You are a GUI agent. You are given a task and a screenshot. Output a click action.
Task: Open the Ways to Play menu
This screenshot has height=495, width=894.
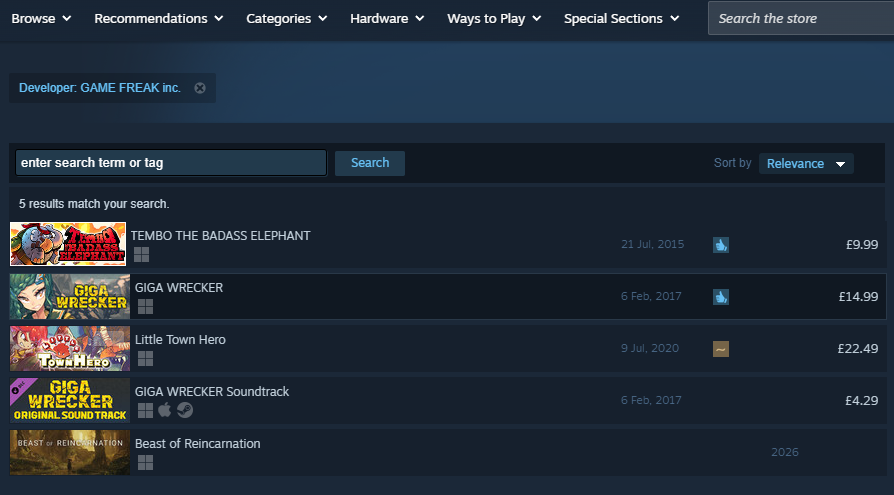pyautogui.click(x=494, y=18)
